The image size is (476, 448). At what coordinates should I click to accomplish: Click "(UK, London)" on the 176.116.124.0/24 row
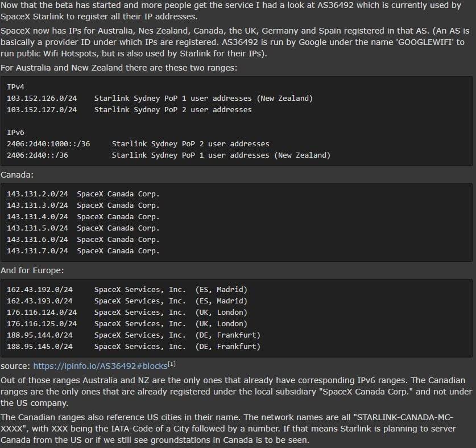[222, 313]
